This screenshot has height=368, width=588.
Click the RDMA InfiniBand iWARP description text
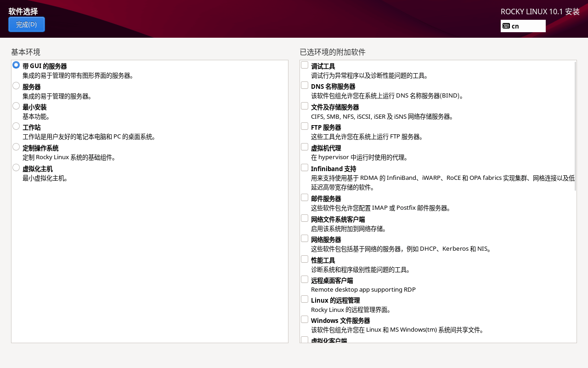point(443,183)
